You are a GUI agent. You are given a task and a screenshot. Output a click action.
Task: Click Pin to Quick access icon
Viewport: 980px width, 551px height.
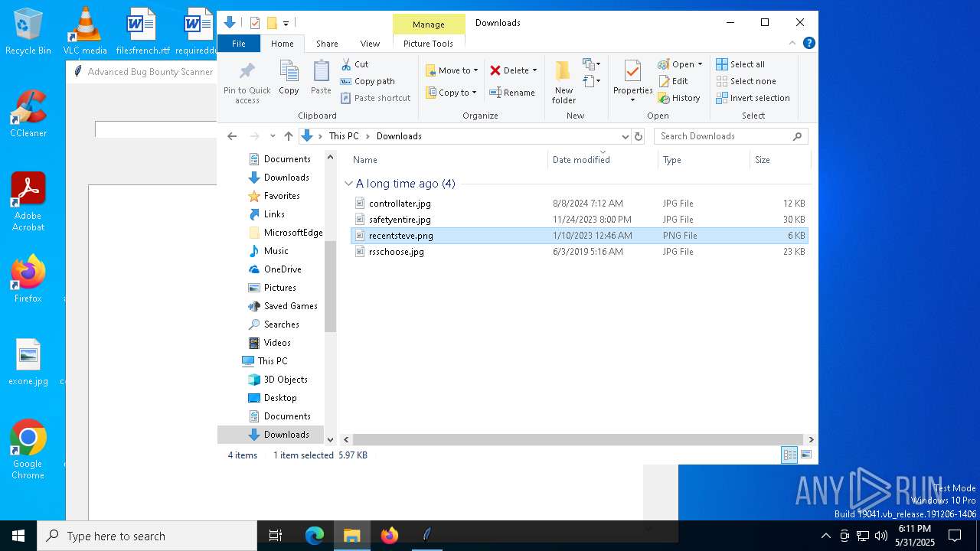pos(247,83)
